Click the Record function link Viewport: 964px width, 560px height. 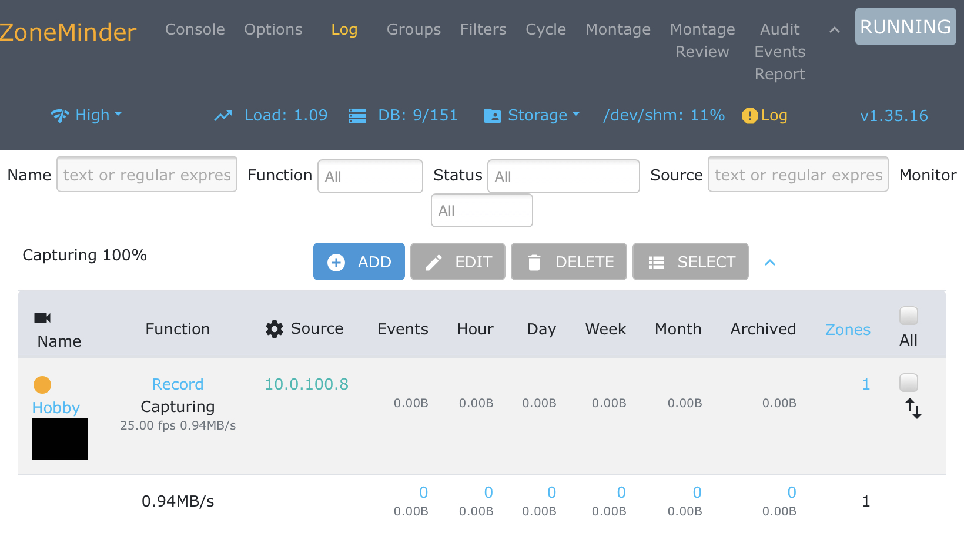coord(178,384)
